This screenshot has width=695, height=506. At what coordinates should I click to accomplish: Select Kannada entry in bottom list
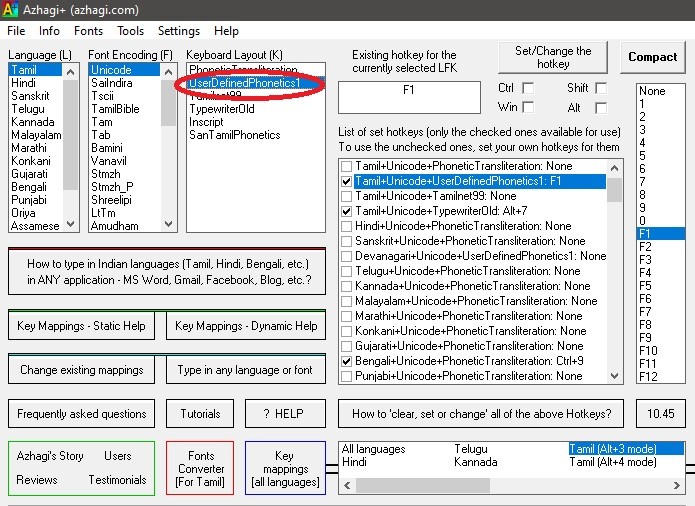[x=475, y=462]
